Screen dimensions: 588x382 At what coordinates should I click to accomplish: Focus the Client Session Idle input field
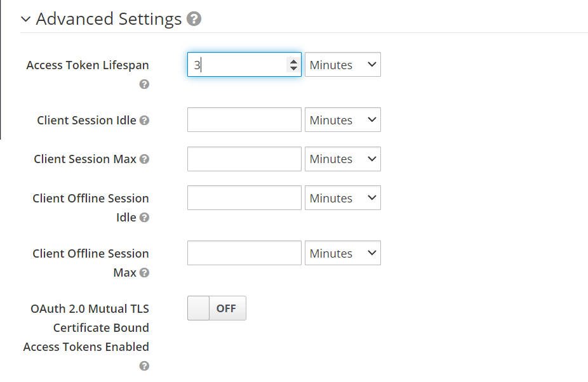pyautogui.click(x=244, y=120)
